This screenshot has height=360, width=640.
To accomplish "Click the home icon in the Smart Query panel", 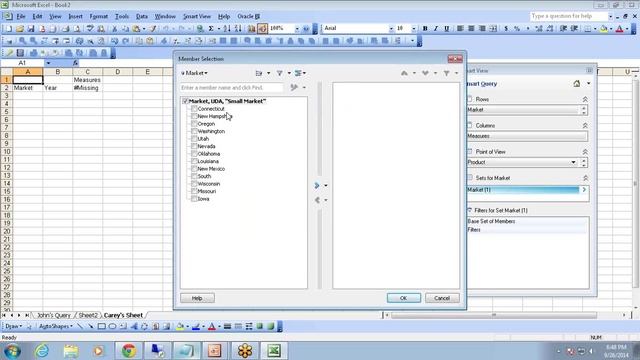I will point(576,84).
